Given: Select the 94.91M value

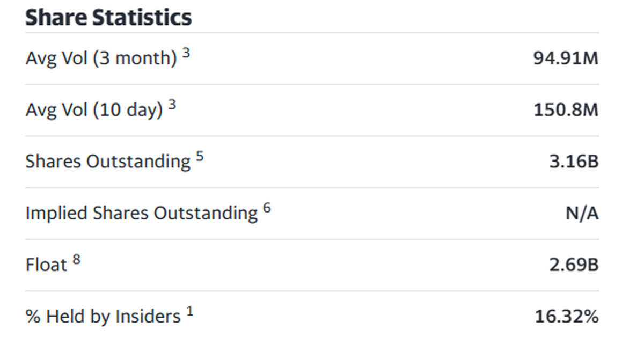Looking at the screenshot, I should click(x=566, y=58).
